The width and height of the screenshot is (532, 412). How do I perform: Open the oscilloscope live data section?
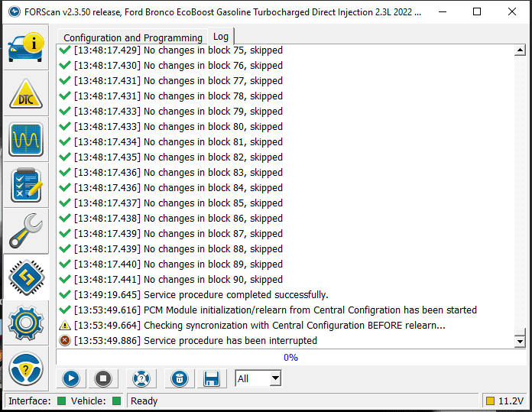tap(25, 139)
